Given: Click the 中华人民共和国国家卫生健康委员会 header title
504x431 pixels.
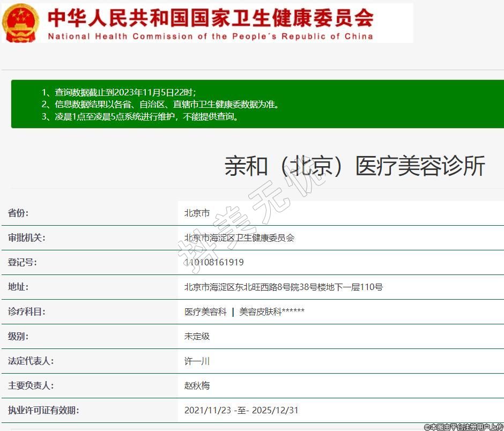Looking at the screenshot, I should [x=210, y=18].
